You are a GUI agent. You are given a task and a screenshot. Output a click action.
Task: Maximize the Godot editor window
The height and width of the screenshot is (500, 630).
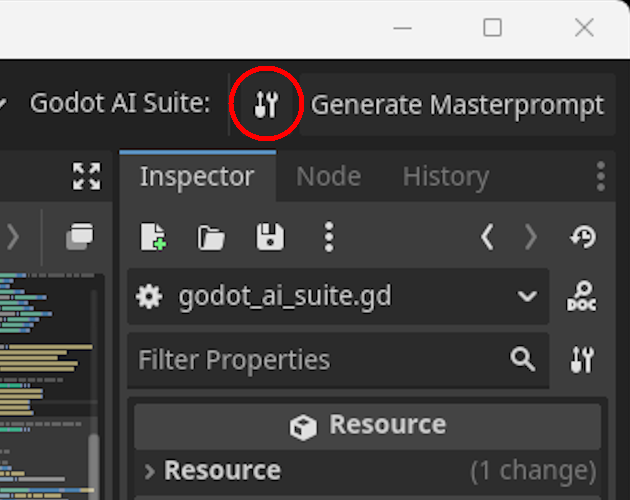click(492, 28)
